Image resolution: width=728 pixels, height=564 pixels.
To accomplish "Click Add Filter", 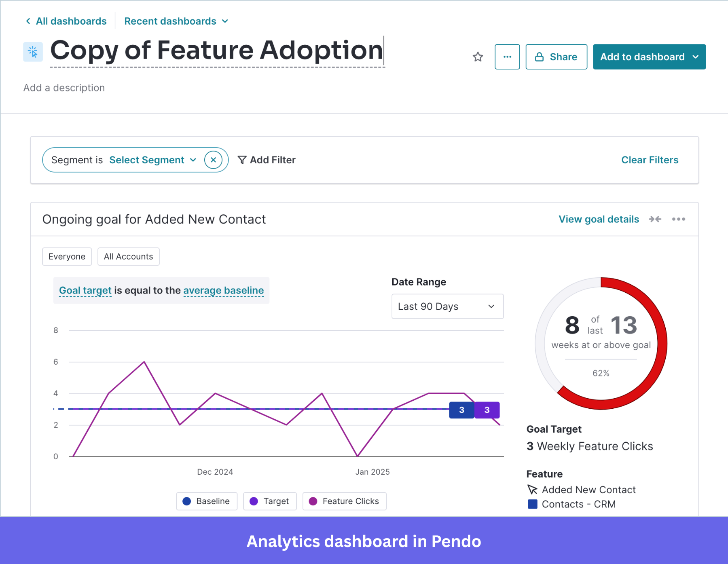I will click(x=267, y=160).
